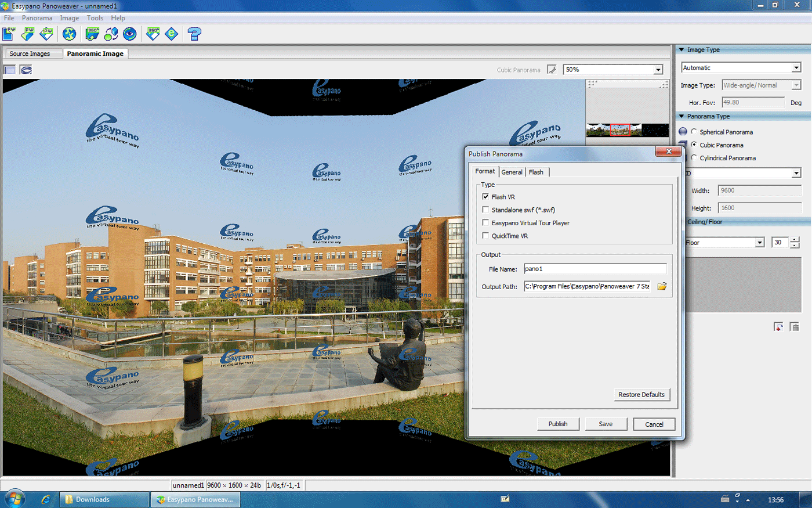Click the 360 publish toolbar icon
The width and height of the screenshot is (812, 508).
coord(153,34)
